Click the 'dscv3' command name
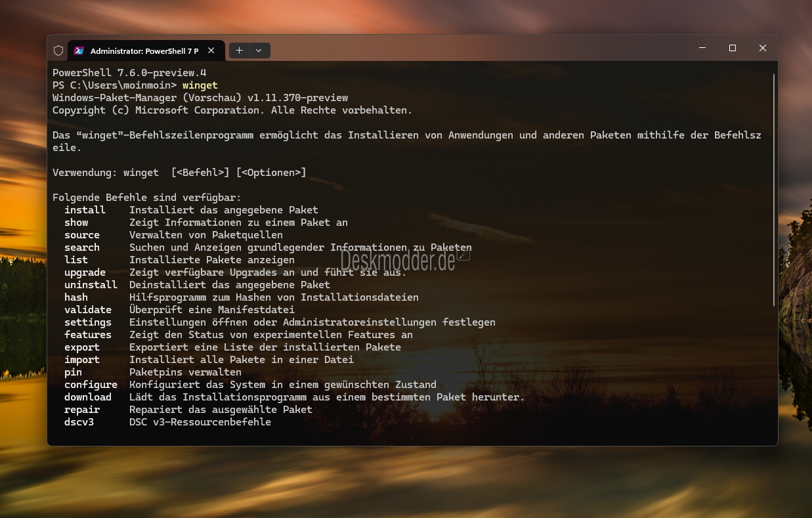Image resolution: width=812 pixels, height=518 pixels. (79, 422)
